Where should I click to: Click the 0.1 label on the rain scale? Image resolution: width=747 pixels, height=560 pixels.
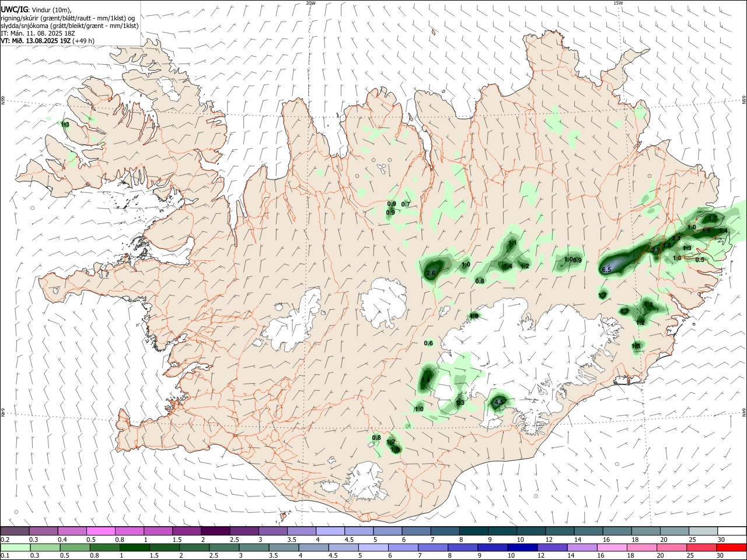click(5, 556)
